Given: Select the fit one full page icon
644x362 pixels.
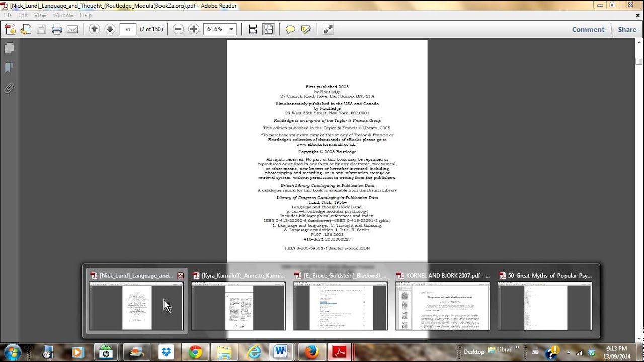Looking at the screenshot, I should click(268, 29).
